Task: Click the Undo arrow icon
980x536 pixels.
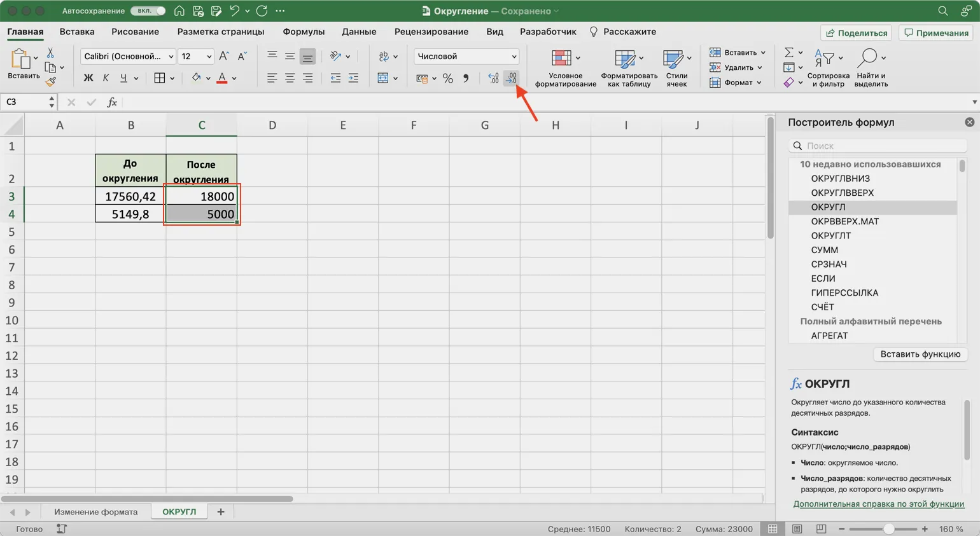Action: [x=234, y=11]
